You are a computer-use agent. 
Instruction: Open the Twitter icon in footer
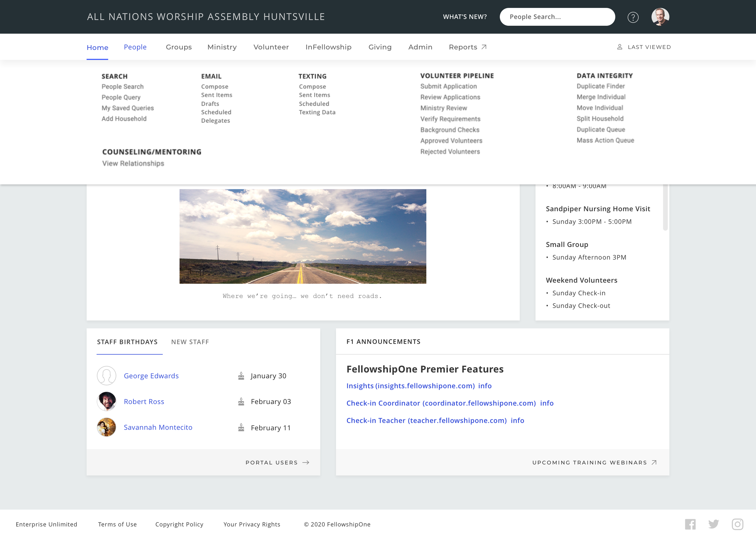pyautogui.click(x=714, y=524)
